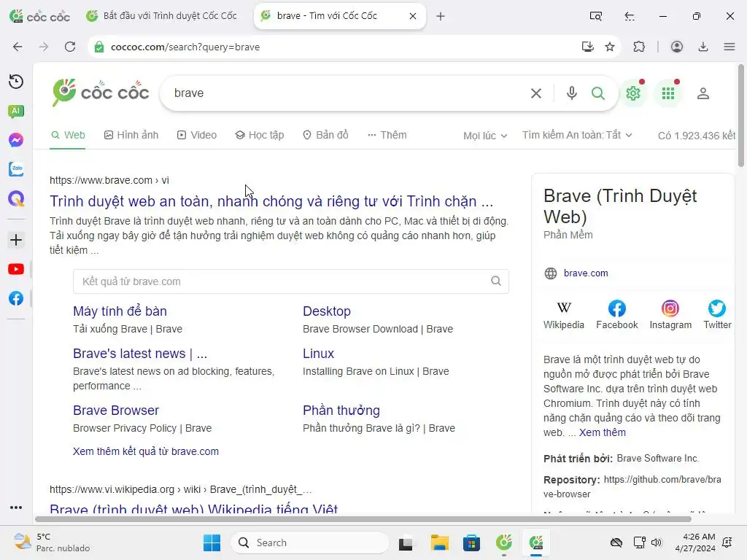This screenshot has height=560, width=747.
Task: Open Facebook from the sidebar
Action: click(x=16, y=298)
